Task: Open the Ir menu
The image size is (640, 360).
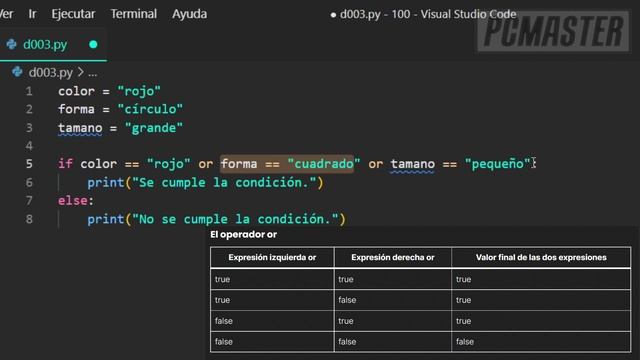Action: pos(32,14)
